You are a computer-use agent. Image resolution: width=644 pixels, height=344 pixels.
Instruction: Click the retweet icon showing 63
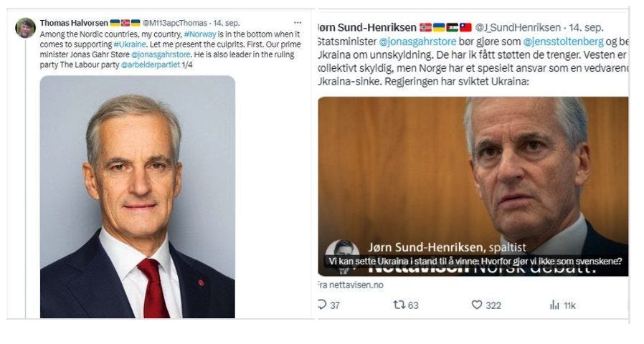coord(399,305)
